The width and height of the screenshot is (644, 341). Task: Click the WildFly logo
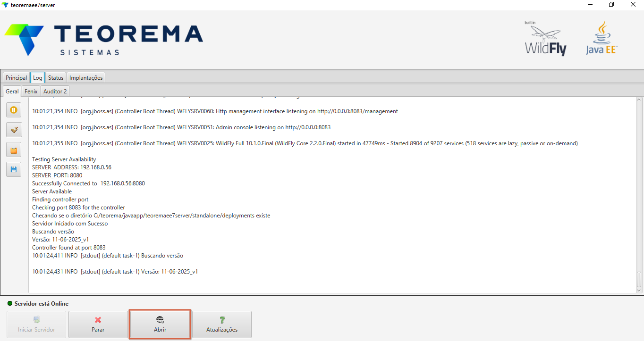tap(545, 39)
